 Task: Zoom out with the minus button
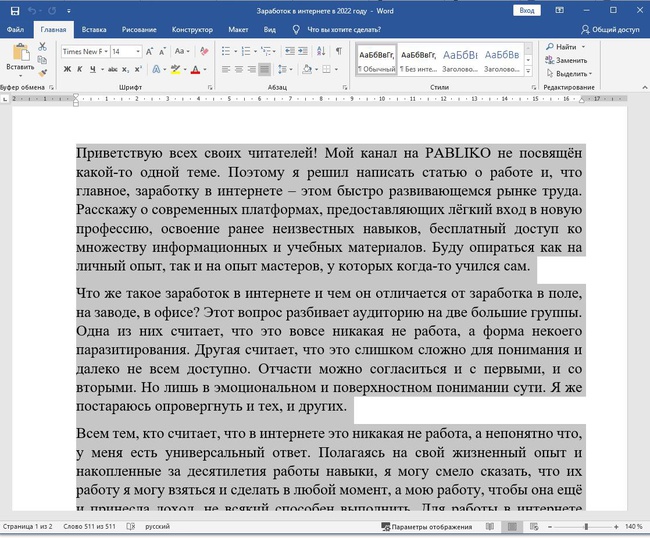[550, 527]
